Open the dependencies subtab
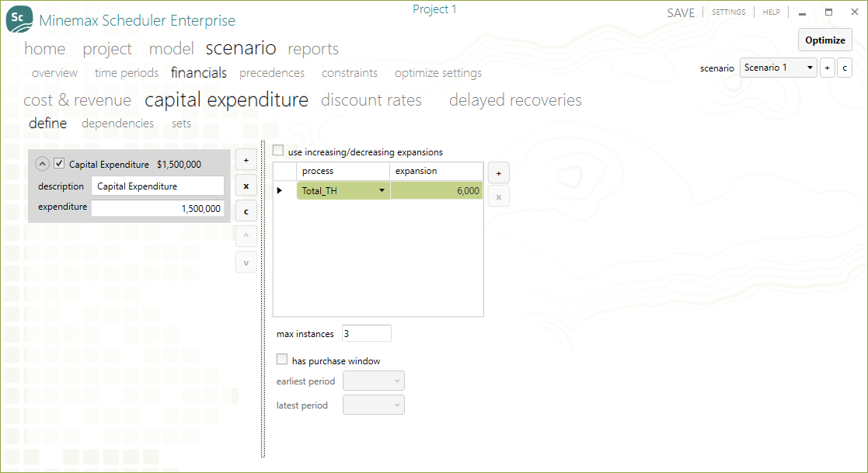This screenshot has width=868, height=473. click(118, 123)
